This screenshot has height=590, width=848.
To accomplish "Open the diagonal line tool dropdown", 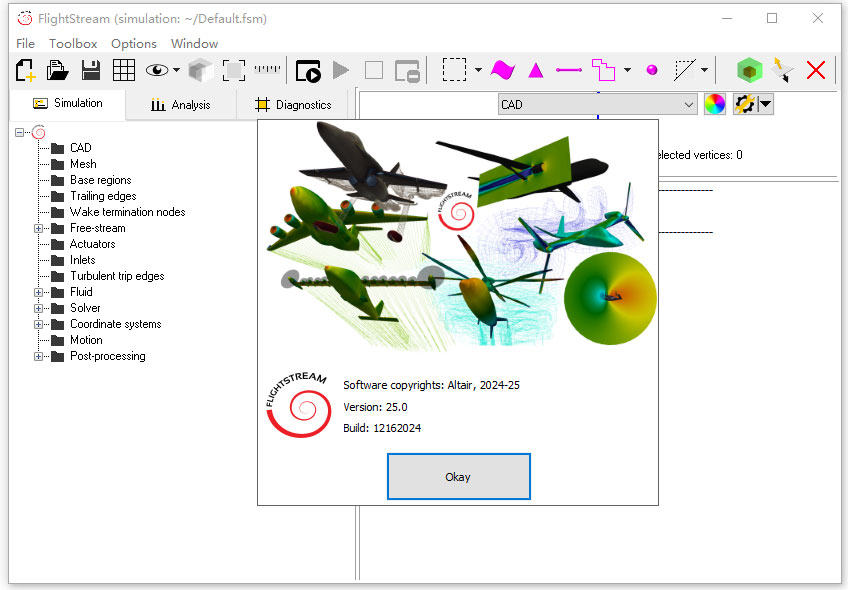I will click(x=704, y=70).
